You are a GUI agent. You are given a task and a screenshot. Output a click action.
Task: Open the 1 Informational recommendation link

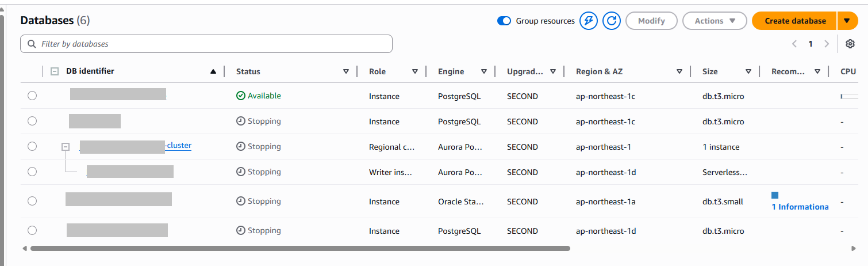pos(800,207)
